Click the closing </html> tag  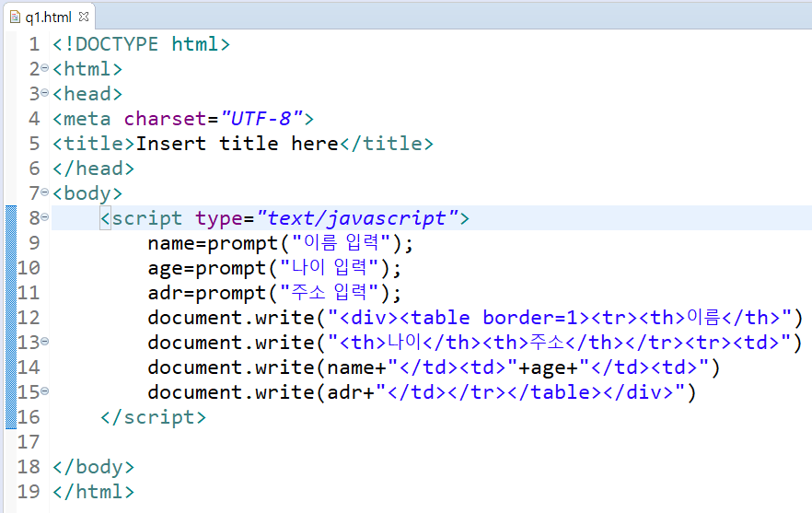(93, 492)
